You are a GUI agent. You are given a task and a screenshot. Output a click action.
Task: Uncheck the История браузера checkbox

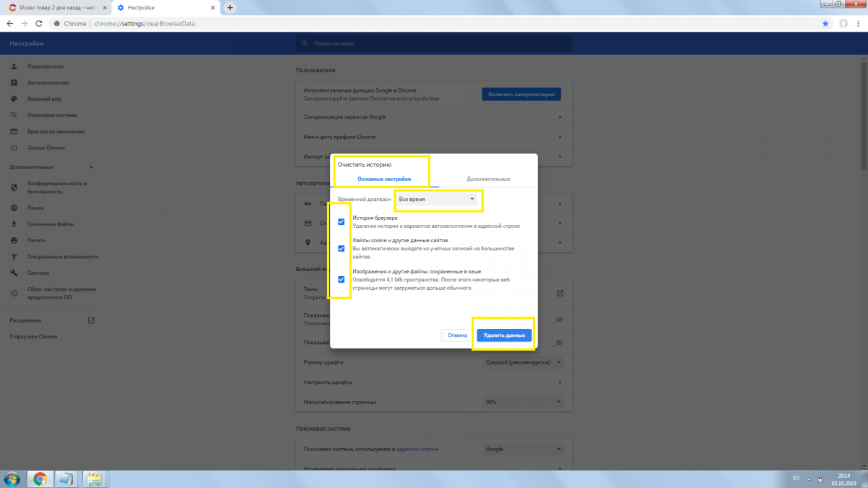341,222
